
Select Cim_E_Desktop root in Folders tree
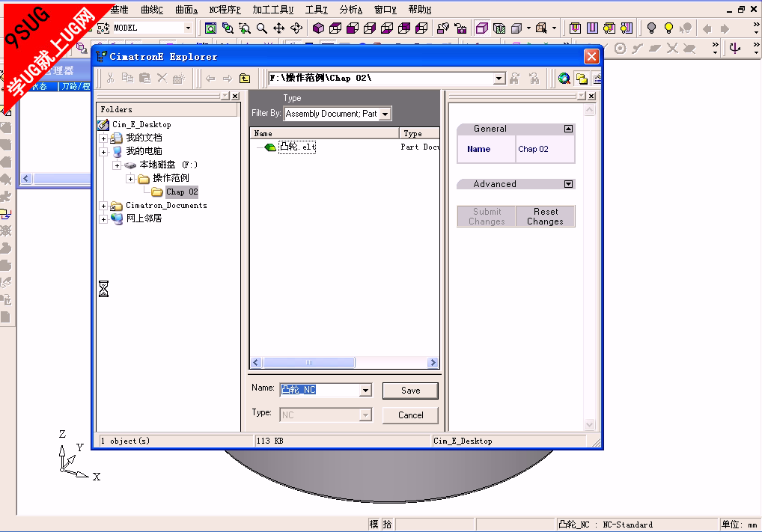tap(141, 125)
